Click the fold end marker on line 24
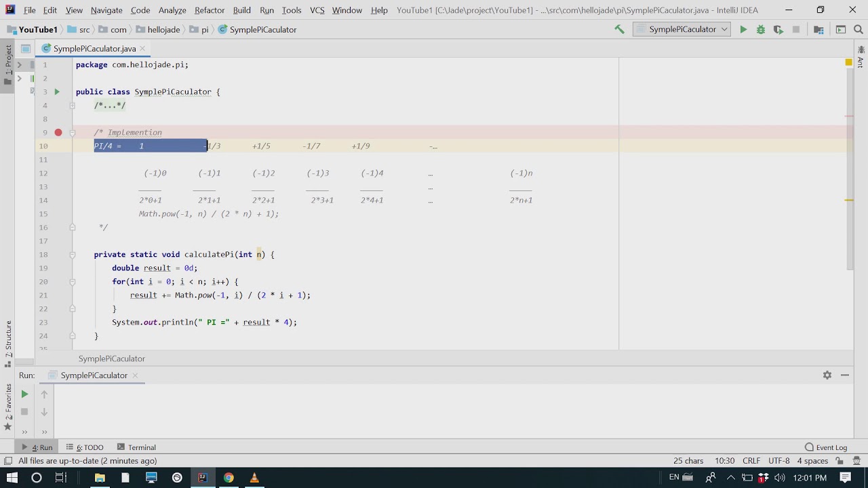This screenshot has width=868, height=488. coord(72,335)
